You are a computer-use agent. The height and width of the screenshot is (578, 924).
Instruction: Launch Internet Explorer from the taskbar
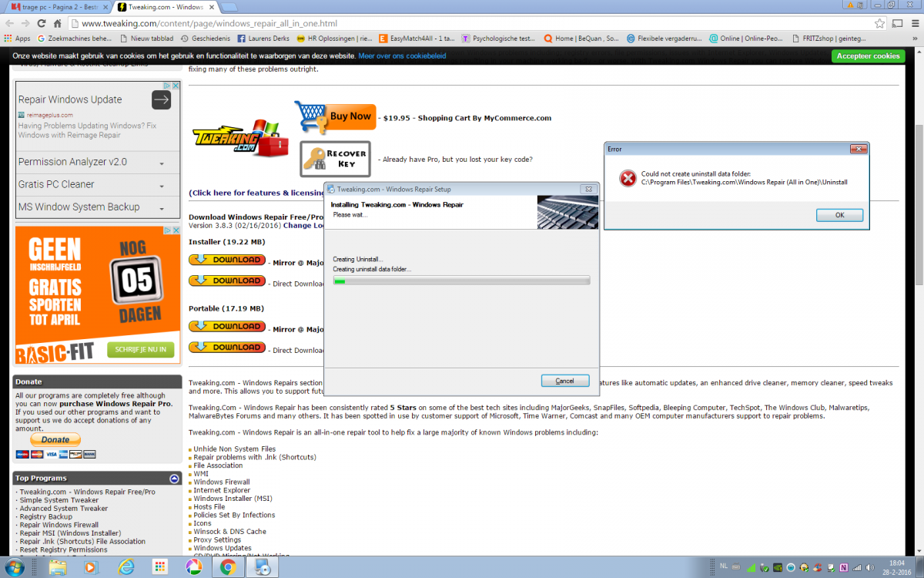(126, 566)
